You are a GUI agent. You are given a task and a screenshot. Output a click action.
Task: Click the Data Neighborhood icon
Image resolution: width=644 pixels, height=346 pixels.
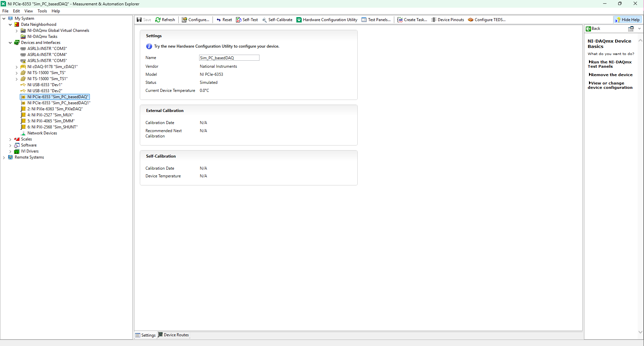pos(17,24)
